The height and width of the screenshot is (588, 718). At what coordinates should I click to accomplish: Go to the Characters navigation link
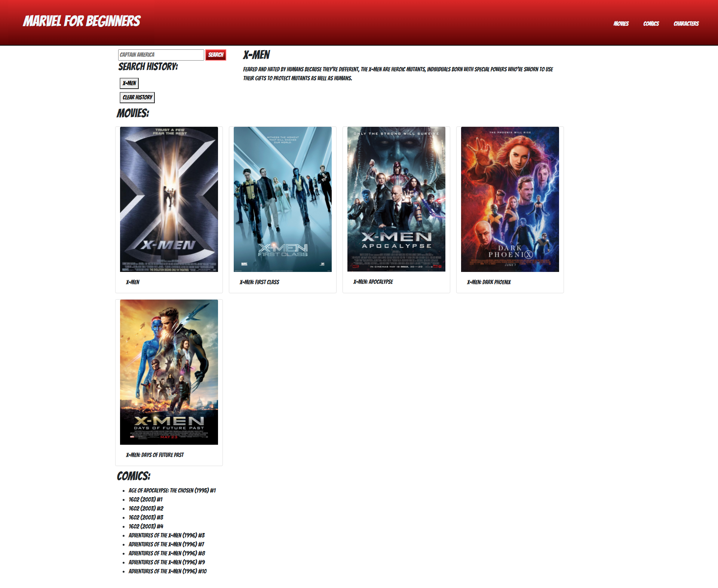[686, 24]
